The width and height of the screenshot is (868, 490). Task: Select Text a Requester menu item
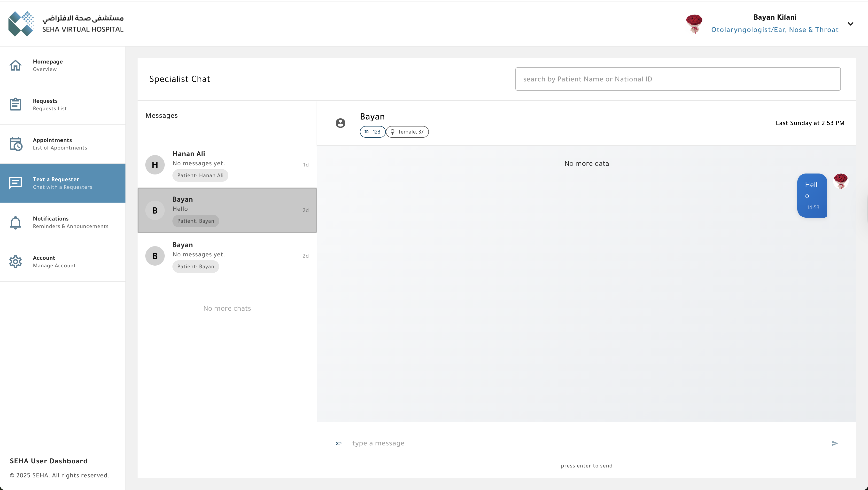click(63, 183)
